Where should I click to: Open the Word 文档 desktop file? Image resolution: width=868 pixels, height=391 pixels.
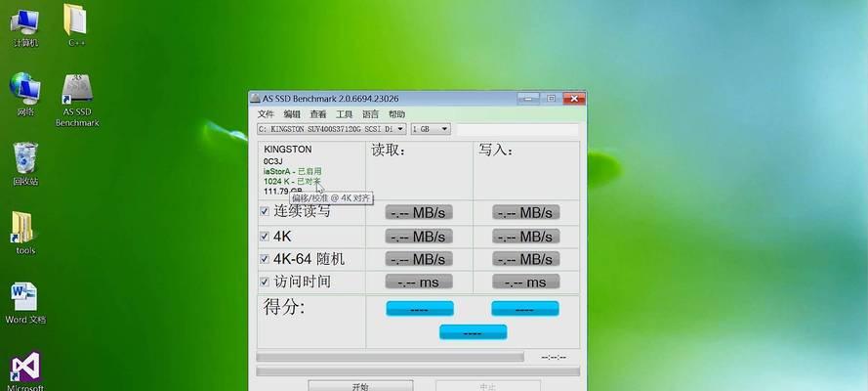pos(25,303)
